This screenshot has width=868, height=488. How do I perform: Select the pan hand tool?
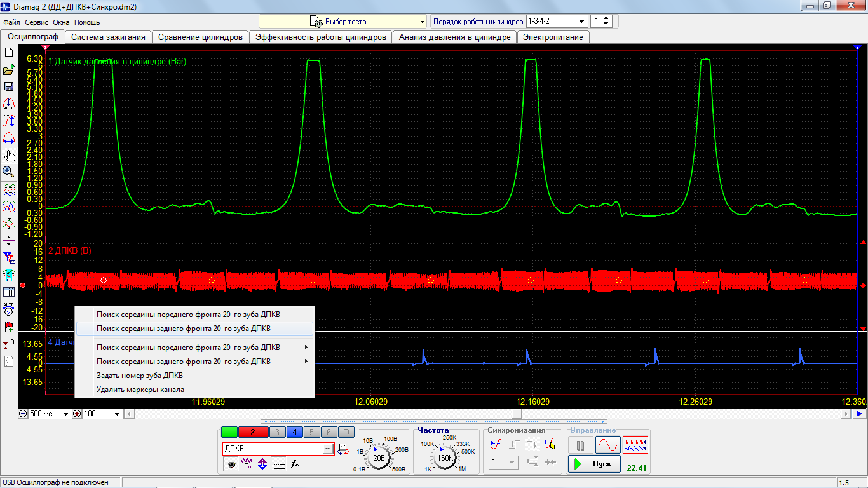(9, 155)
